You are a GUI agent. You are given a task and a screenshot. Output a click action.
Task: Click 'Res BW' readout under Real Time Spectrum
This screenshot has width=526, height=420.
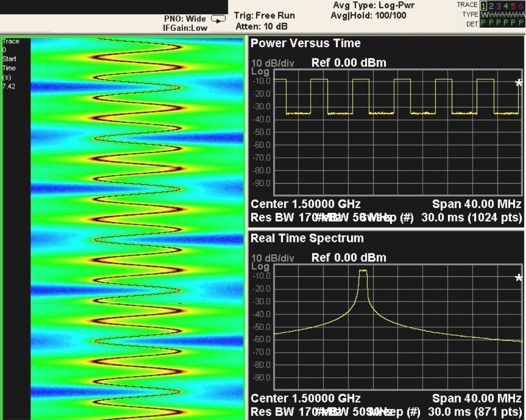pos(296,412)
